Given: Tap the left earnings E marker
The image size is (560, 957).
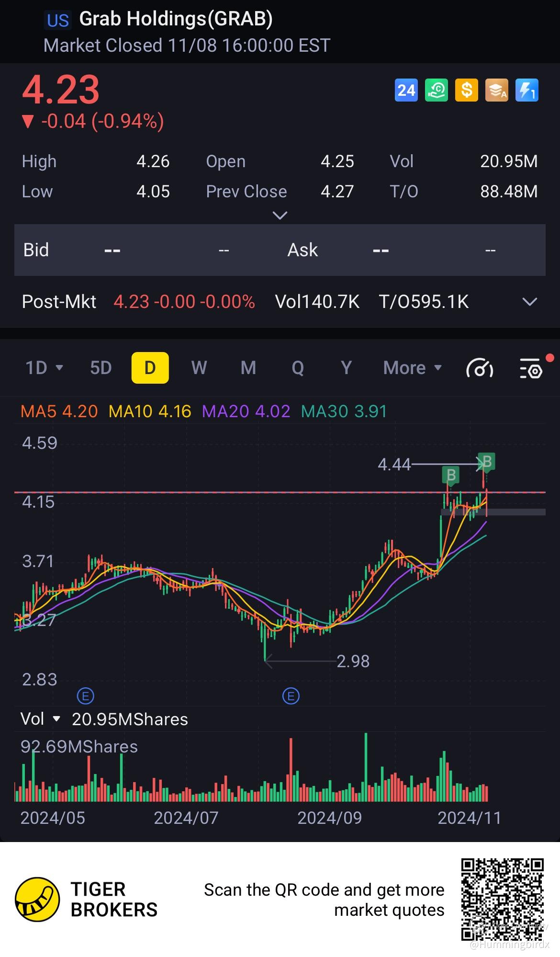Looking at the screenshot, I should (86, 695).
